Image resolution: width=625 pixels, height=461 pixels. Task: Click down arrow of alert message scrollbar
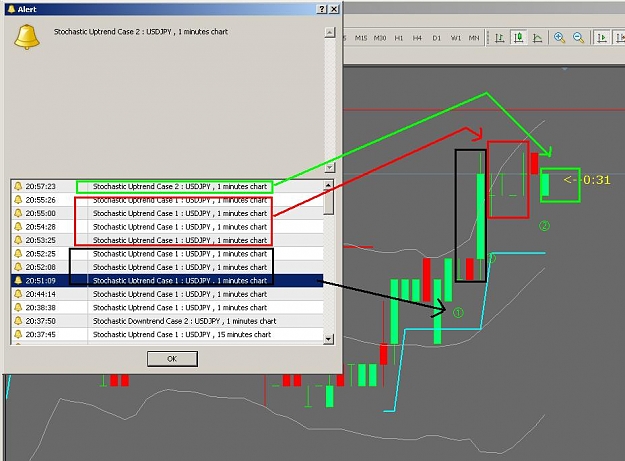[330, 167]
